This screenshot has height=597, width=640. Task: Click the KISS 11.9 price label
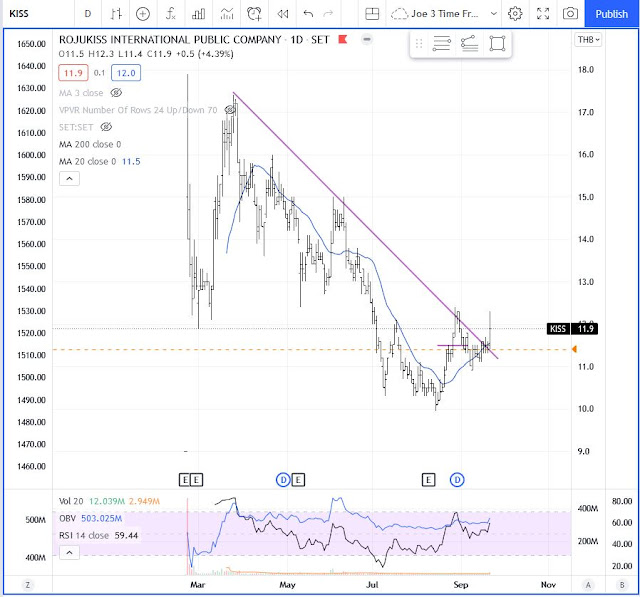click(572, 329)
